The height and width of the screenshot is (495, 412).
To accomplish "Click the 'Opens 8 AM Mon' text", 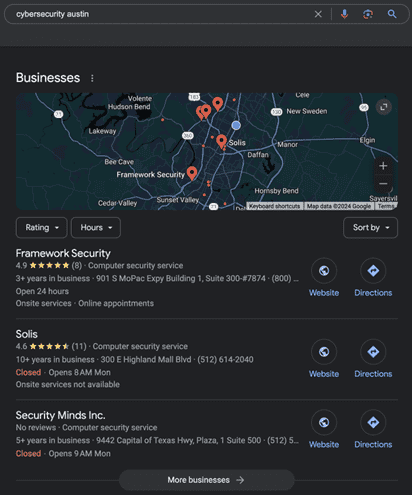I will pos(80,373).
